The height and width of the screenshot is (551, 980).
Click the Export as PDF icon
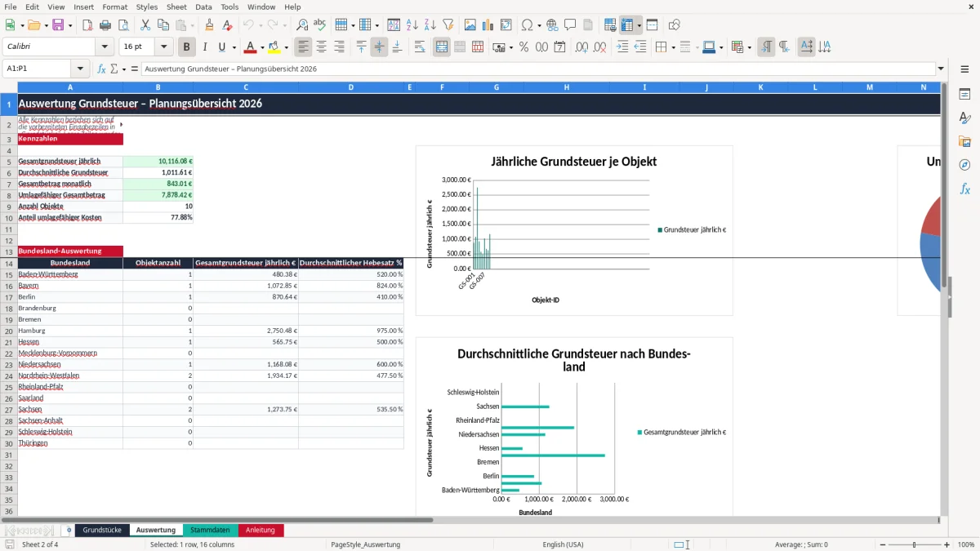pyautogui.click(x=87, y=25)
